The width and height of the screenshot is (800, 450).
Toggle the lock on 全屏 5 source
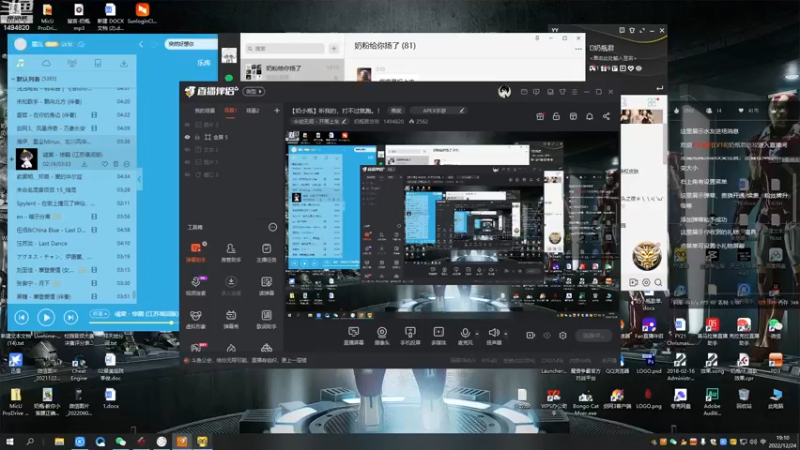pyautogui.click(x=197, y=137)
